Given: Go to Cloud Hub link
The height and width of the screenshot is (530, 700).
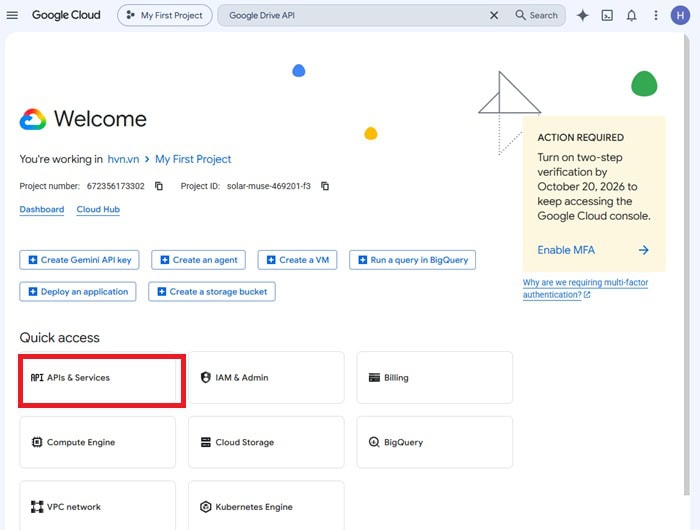Looking at the screenshot, I should point(98,209).
